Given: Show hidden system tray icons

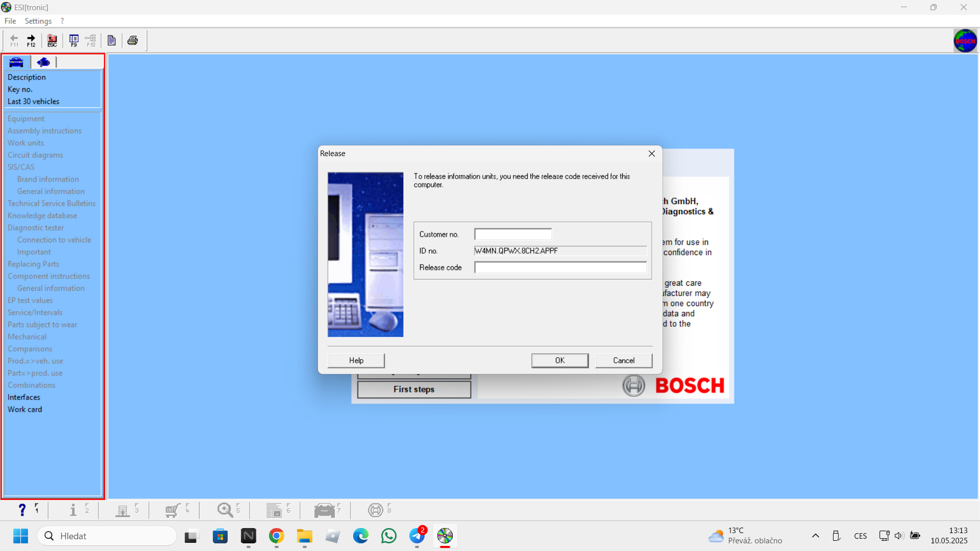Looking at the screenshot, I should 816,536.
